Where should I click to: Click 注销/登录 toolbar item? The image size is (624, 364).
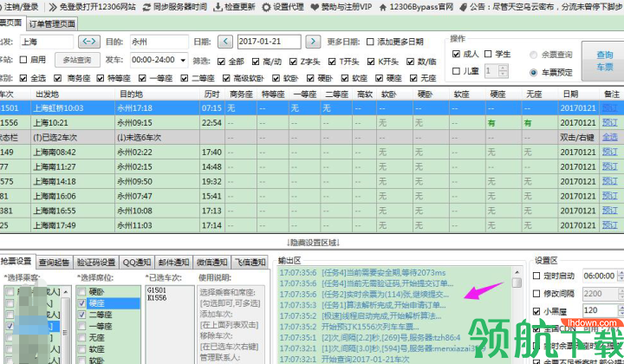[x=19, y=7]
